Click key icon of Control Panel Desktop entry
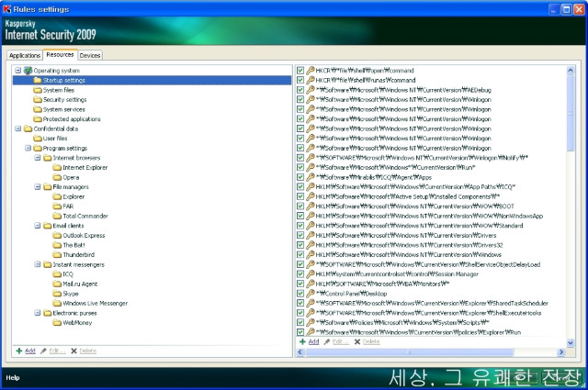Viewport: 588px width, 390px height. pyautogui.click(x=311, y=294)
